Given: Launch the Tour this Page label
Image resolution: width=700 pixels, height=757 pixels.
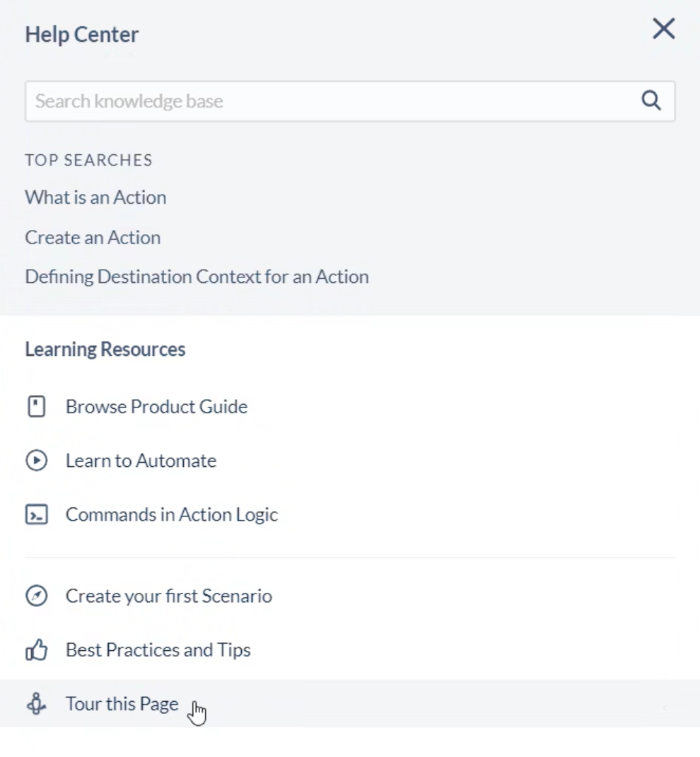Looking at the screenshot, I should click(x=122, y=704).
